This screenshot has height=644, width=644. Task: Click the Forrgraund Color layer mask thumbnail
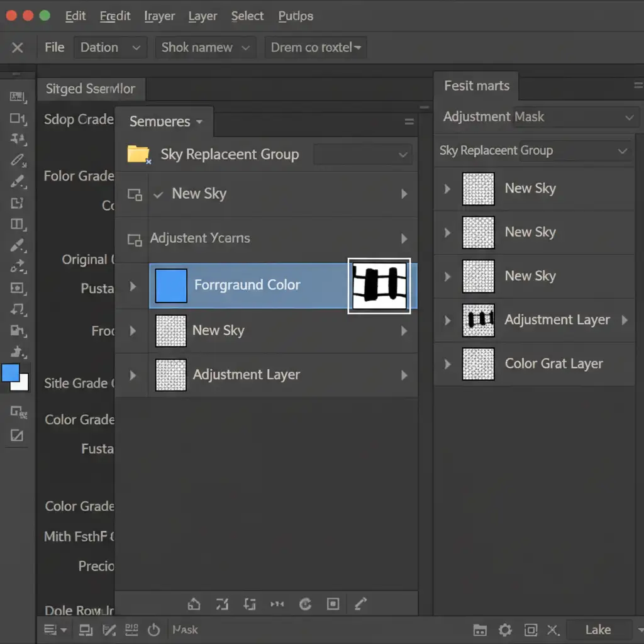tap(379, 286)
